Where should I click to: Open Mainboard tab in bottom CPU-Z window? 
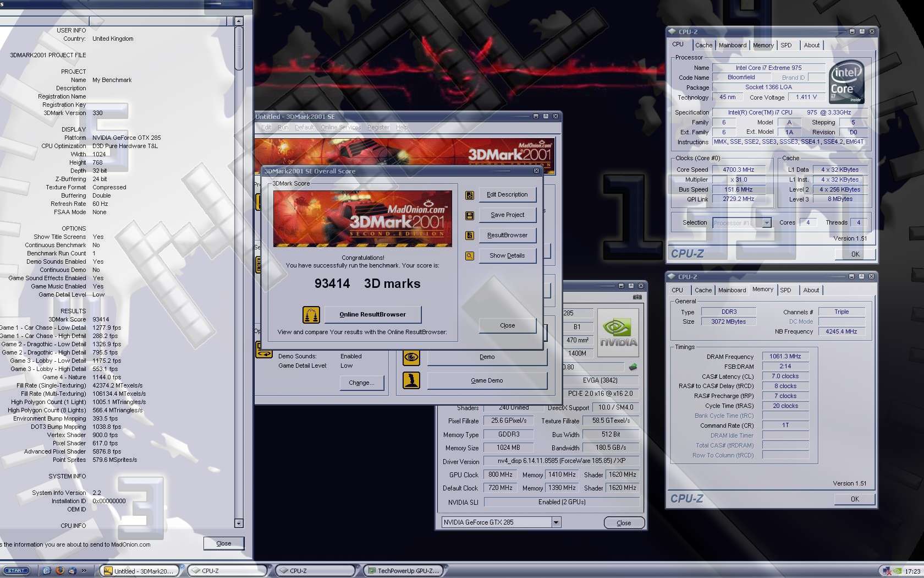click(x=732, y=290)
